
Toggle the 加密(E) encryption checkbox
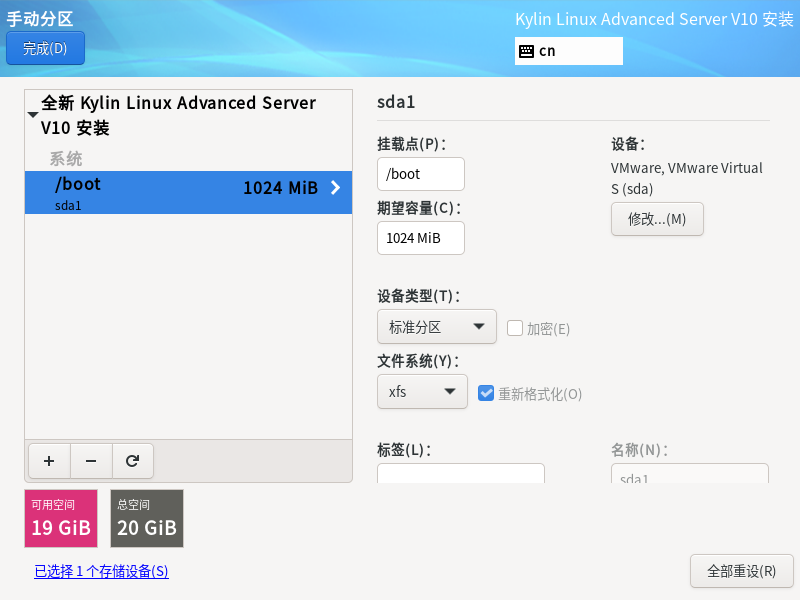coord(514,328)
